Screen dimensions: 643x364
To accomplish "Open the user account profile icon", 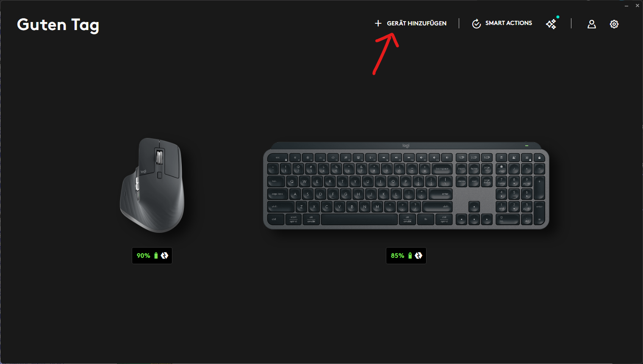I will pos(592,24).
